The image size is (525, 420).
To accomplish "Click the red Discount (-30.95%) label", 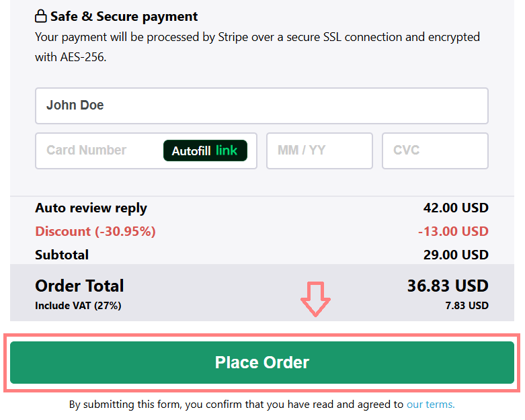I will pos(95,231).
